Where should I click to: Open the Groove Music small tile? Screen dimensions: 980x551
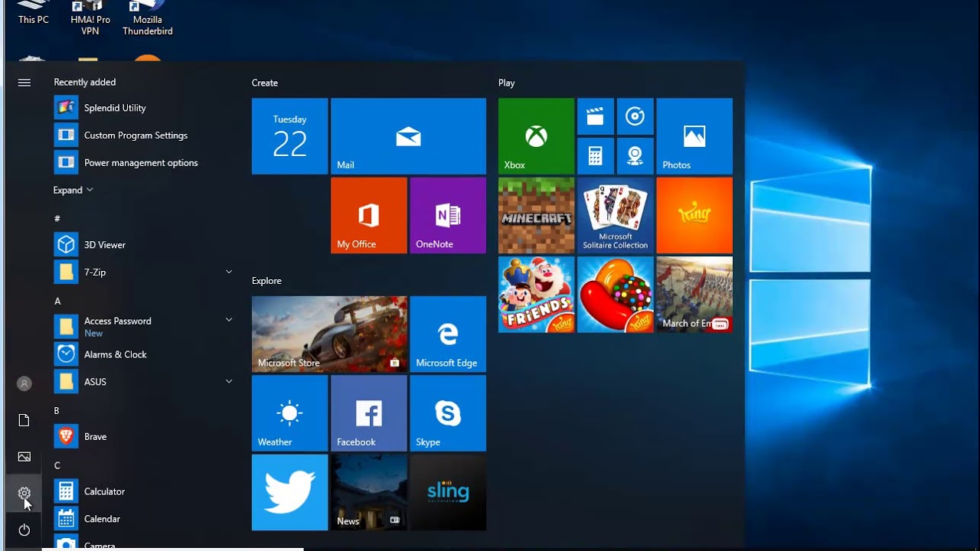[x=635, y=116]
